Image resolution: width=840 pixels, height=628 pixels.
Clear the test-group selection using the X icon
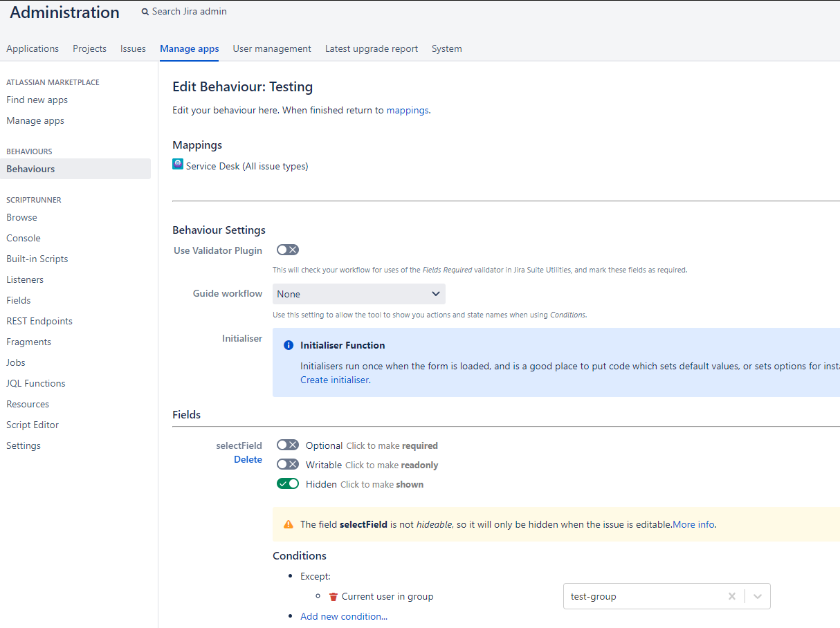(x=731, y=595)
